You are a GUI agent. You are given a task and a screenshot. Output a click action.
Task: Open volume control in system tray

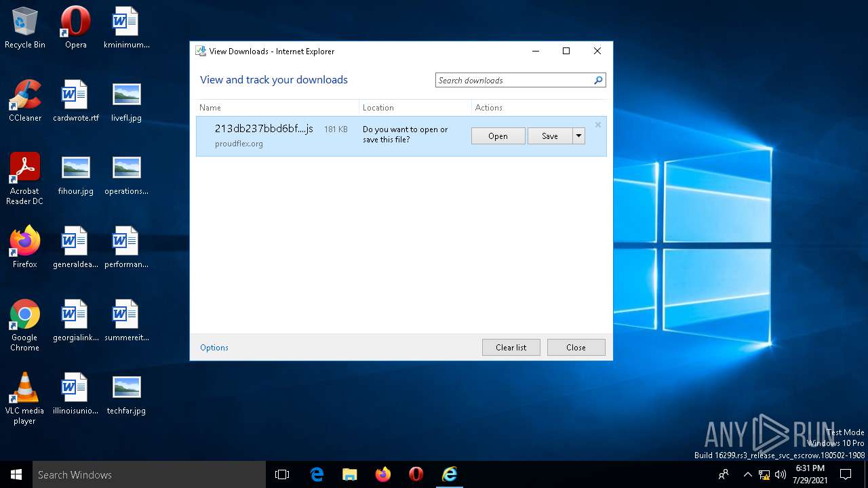coord(781,474)
